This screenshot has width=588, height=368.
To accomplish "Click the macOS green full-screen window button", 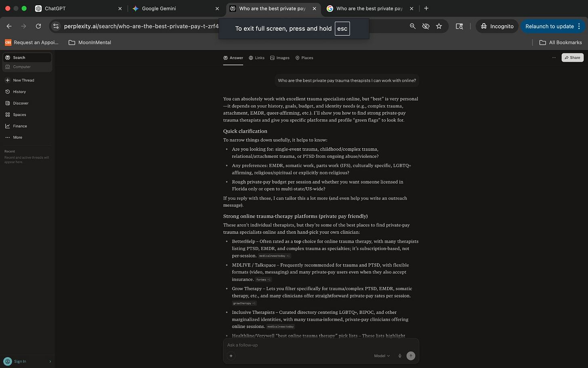I will pyautogui.click(x=24, y=8).
